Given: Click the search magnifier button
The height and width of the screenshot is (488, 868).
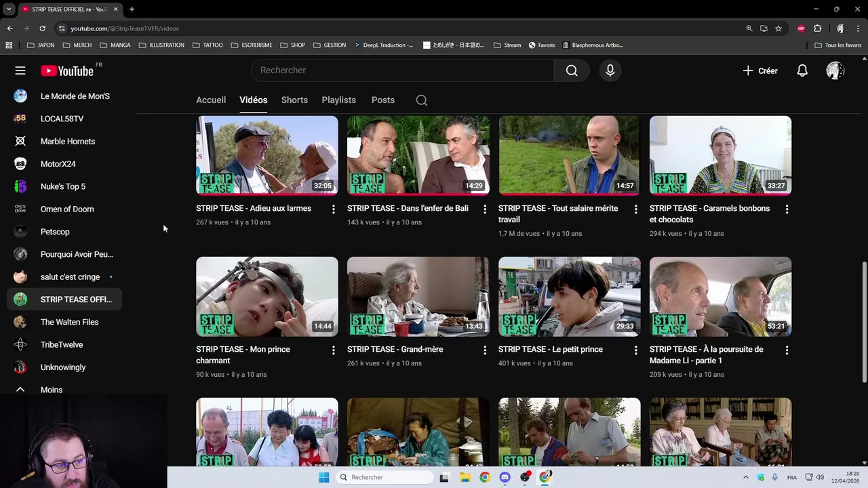Looking at the screenshot, I should pyautogui.click(x=572, y=70).
